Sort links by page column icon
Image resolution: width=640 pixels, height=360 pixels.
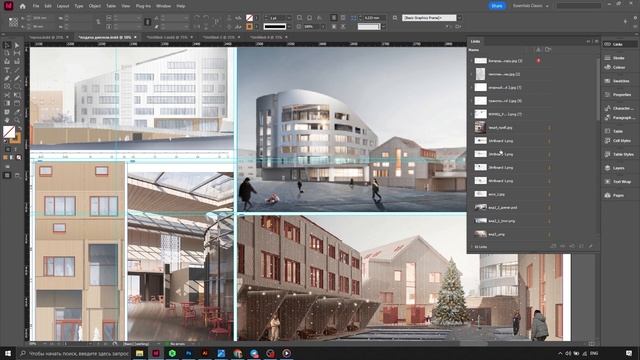coord(548,50)
